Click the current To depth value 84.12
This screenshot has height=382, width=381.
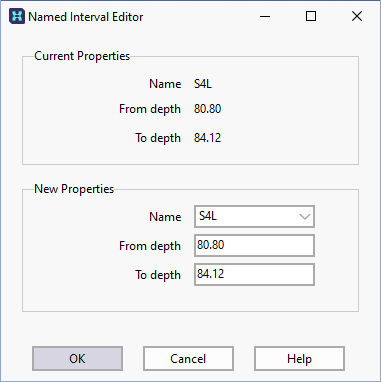(x=207, y=138)
